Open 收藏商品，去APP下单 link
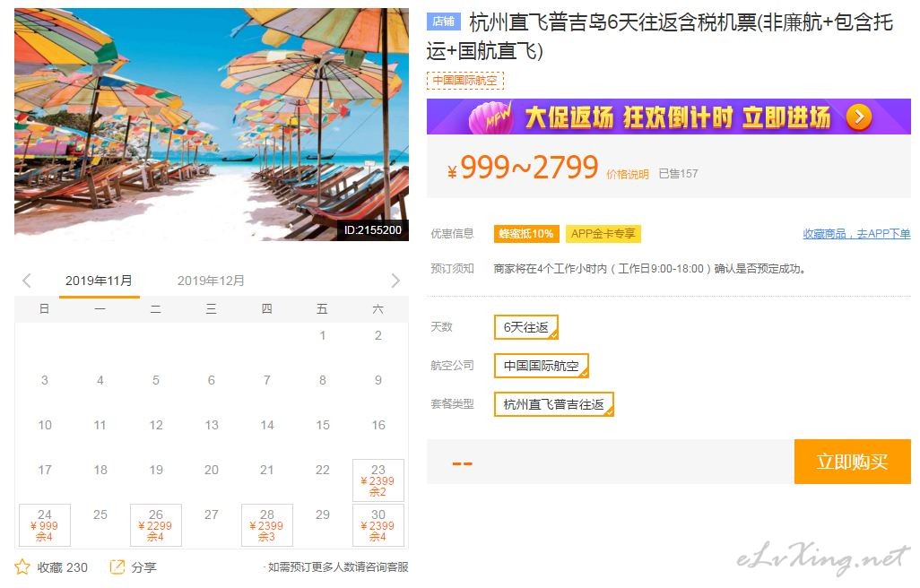 click(x=856, y=234)
